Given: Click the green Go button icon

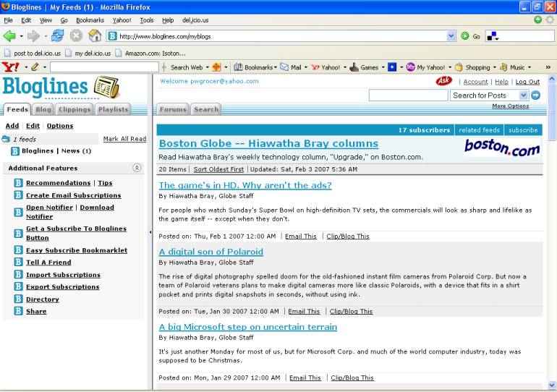Looking at the screenshot, I should coord(464,36).
